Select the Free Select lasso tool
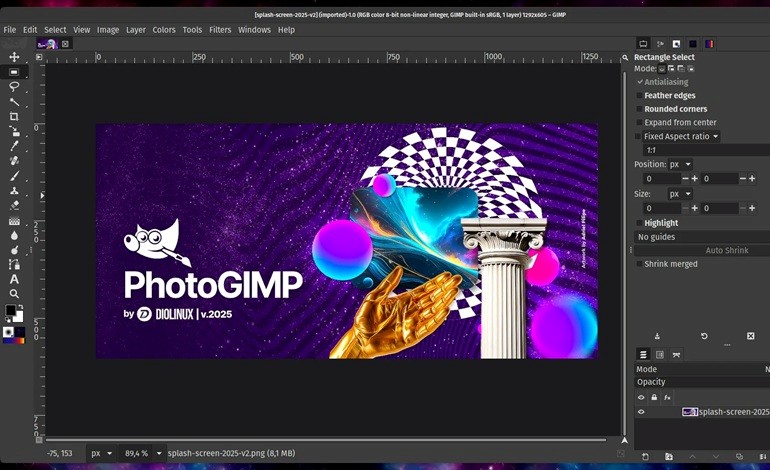Image resolution: width=770 pixels, height=470 pixels. click(14, 86)
